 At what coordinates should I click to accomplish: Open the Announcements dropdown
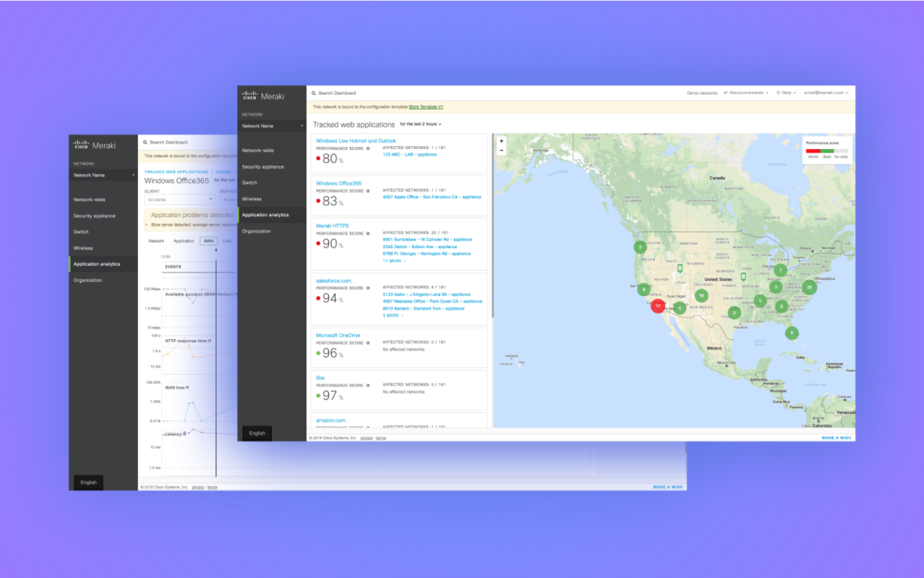coord(745,93)
